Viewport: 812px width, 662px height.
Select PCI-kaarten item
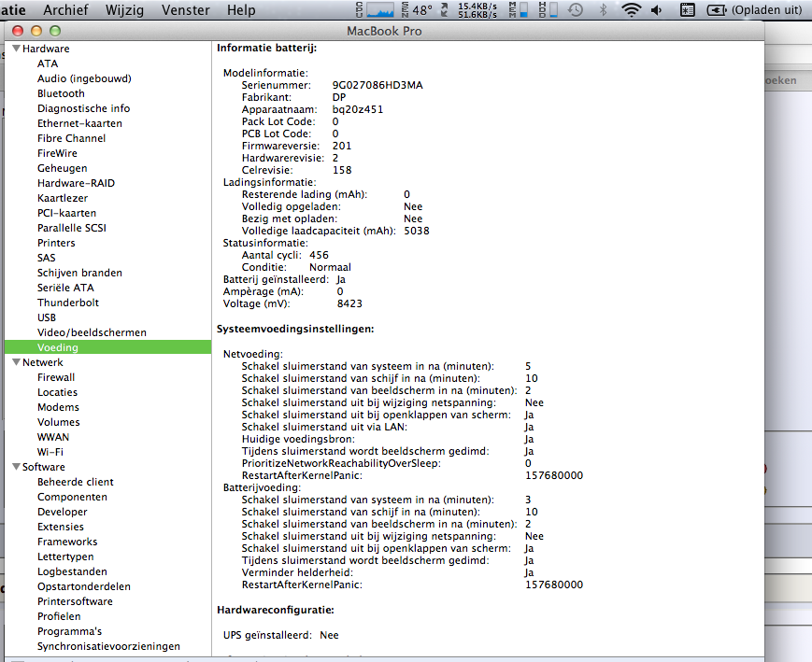[66, 213]
